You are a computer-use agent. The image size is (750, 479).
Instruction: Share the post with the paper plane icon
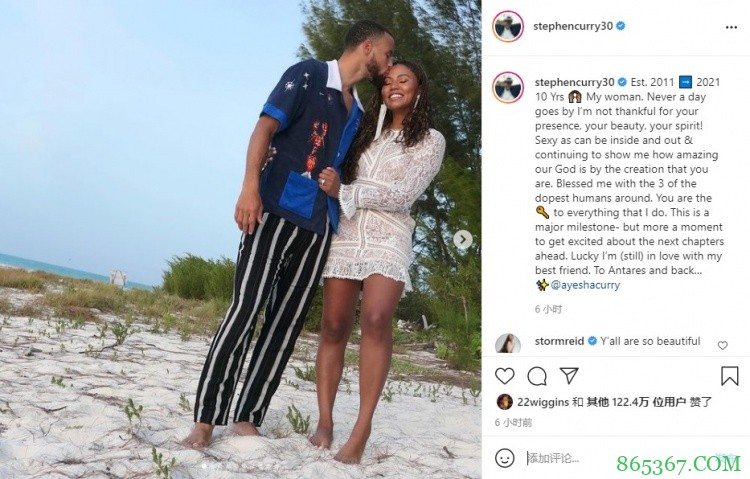569,376
